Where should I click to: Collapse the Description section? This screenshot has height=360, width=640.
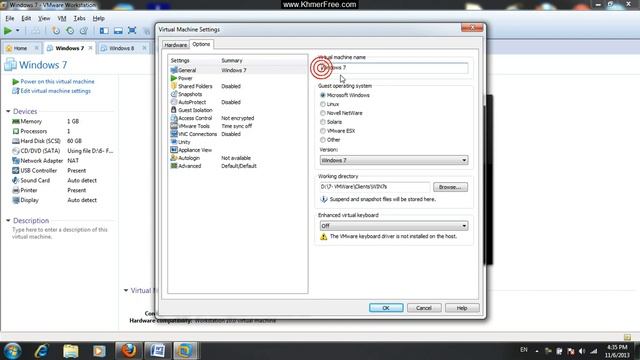[x=8, y=220]
